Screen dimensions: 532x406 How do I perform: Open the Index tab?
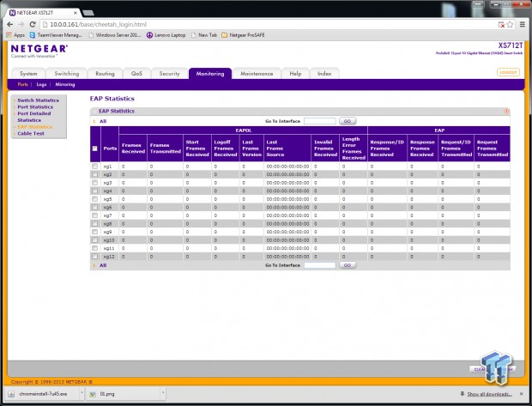tap(324, 73)
